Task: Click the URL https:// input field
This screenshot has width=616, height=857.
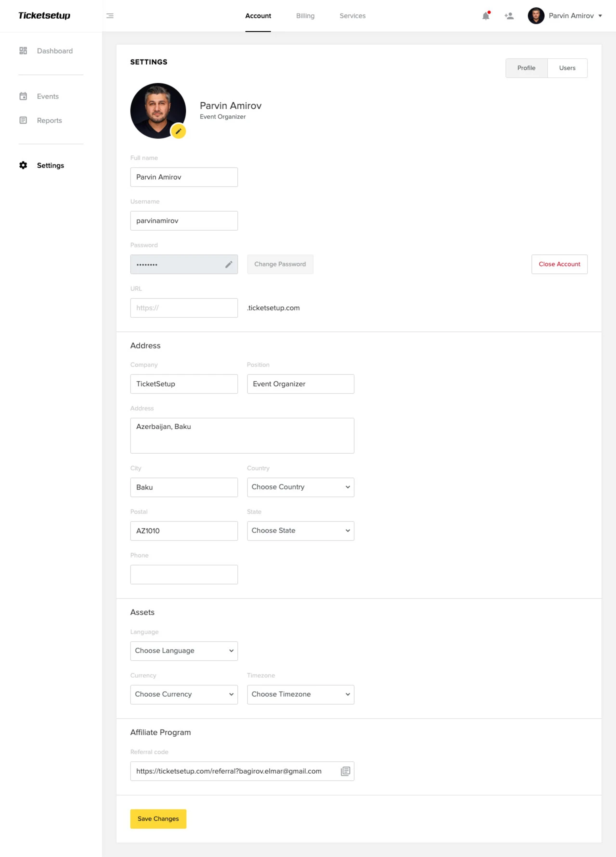Action: 184,308
